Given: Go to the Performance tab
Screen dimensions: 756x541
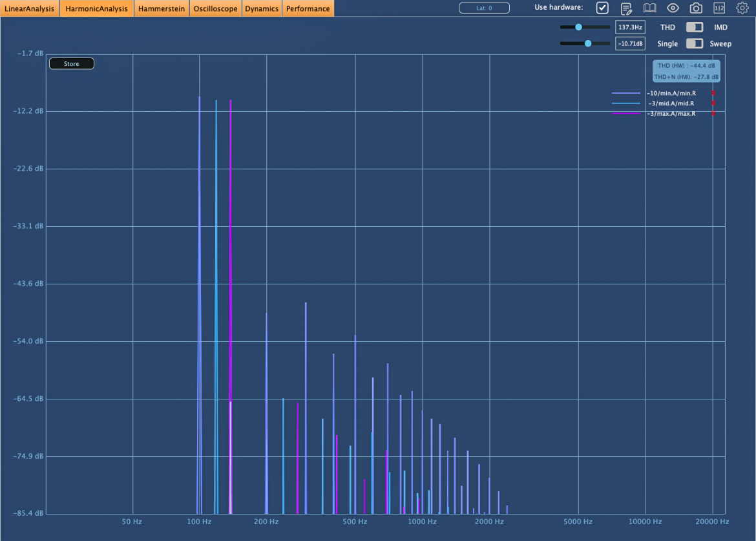Looking at the screenshot, I should 308,8.
